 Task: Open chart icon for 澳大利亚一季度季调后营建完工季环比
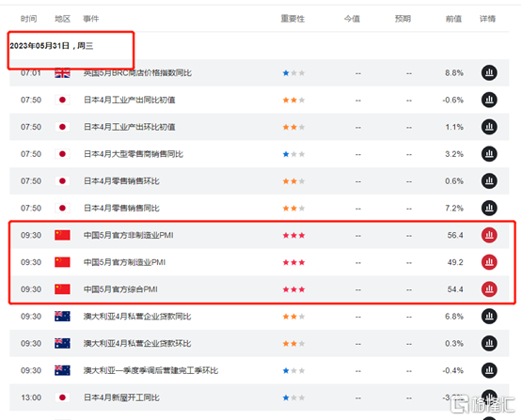[489, 370]
